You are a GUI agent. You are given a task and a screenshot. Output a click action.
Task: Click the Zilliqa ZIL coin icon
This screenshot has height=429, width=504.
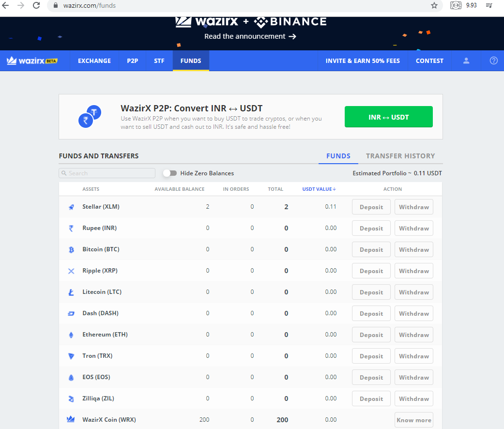click(x=71, y=398)
